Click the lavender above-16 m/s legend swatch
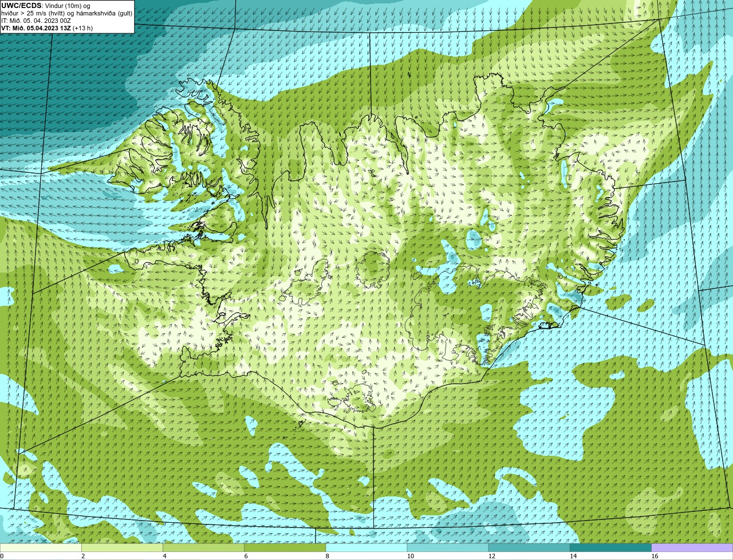 pos(692,548)
